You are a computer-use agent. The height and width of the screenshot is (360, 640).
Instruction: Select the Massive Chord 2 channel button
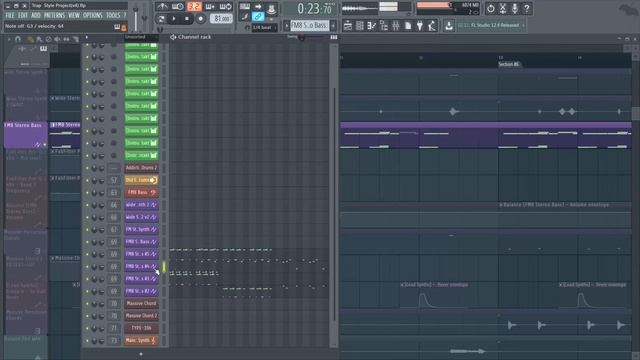[141, 316]
